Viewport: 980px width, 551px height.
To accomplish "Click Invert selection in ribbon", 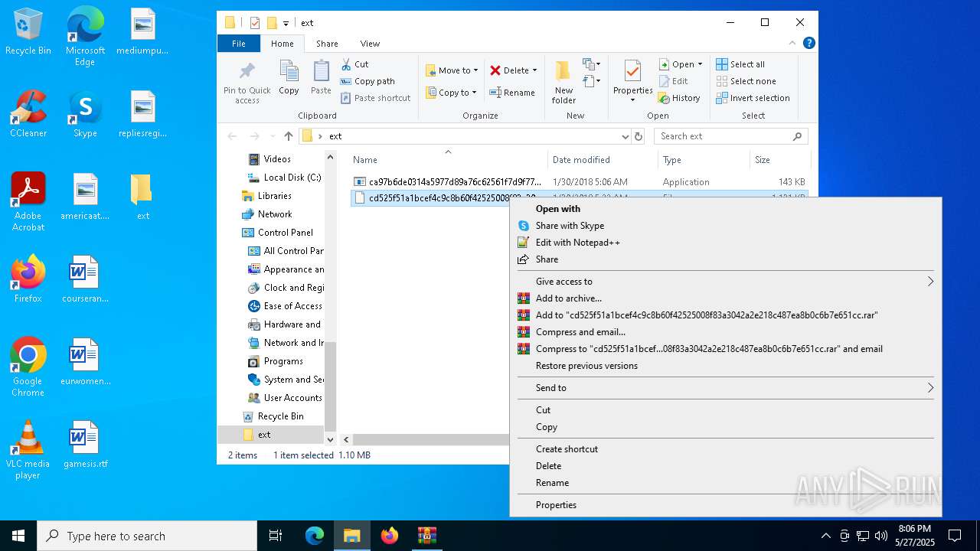I will pos(753,98).
